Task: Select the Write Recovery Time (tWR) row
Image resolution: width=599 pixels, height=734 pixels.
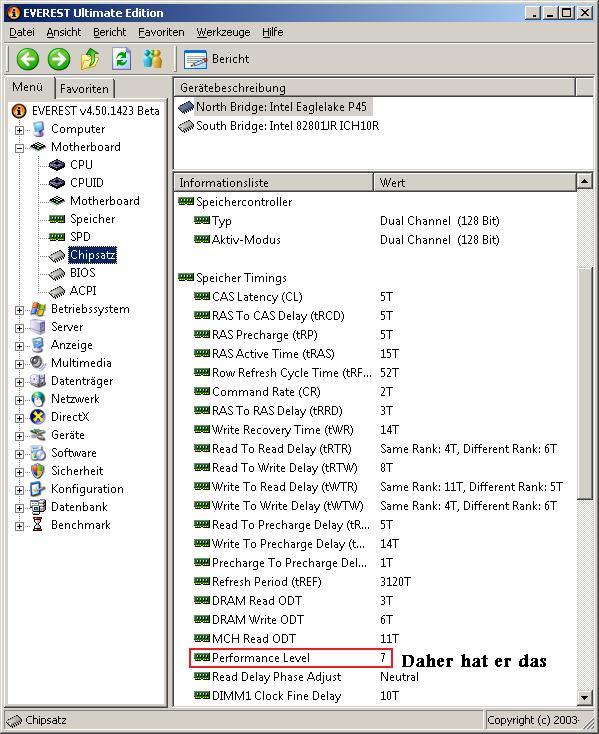Action: (374, 430)
